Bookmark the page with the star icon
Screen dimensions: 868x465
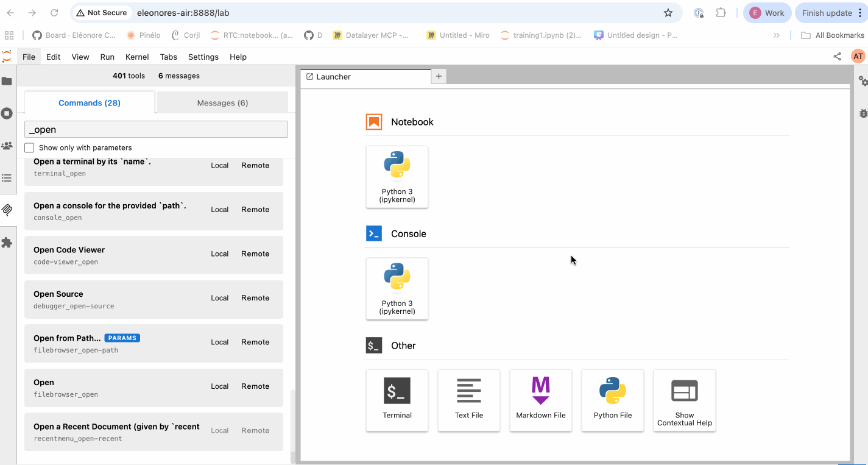(668, 13)
